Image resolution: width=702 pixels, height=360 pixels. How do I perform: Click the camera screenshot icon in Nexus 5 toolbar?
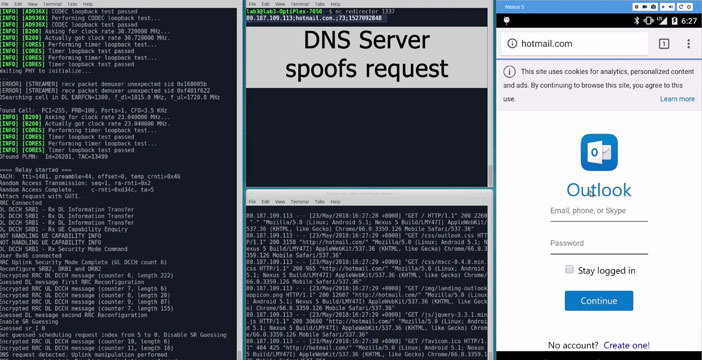pos(654,7)
